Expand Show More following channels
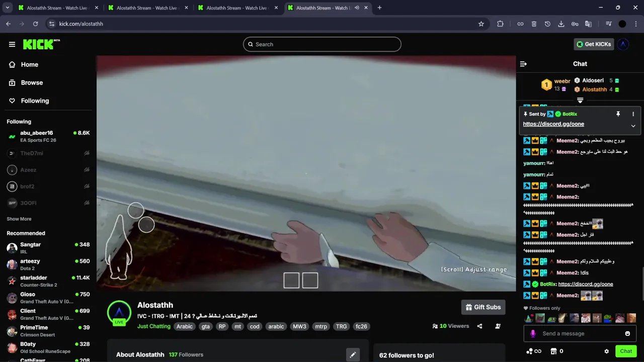644x362 pixels. (19, 219)
